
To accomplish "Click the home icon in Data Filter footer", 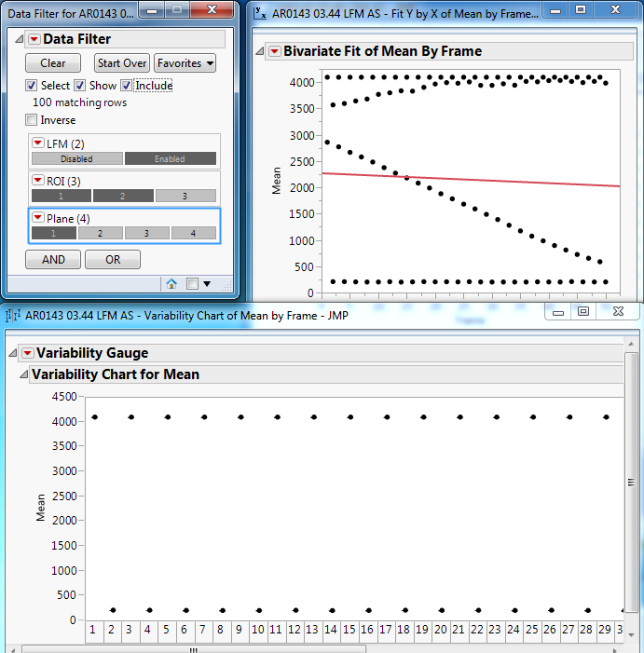I will tap(171, 284).
